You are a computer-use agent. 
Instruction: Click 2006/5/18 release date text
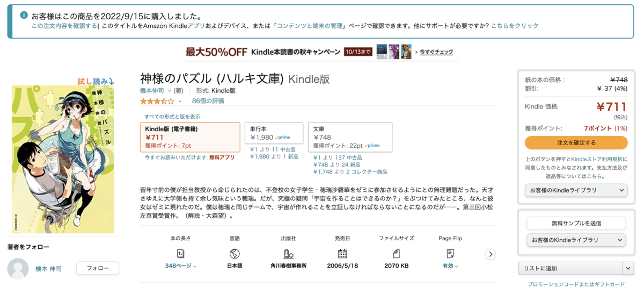(x=342, y=266)
